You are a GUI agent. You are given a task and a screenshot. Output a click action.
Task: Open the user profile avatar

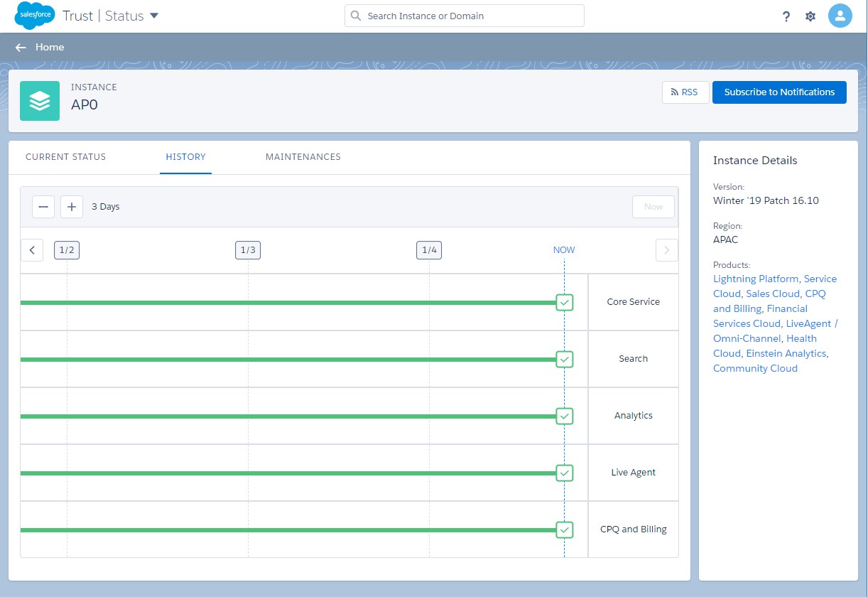click(x=840, y=16)
